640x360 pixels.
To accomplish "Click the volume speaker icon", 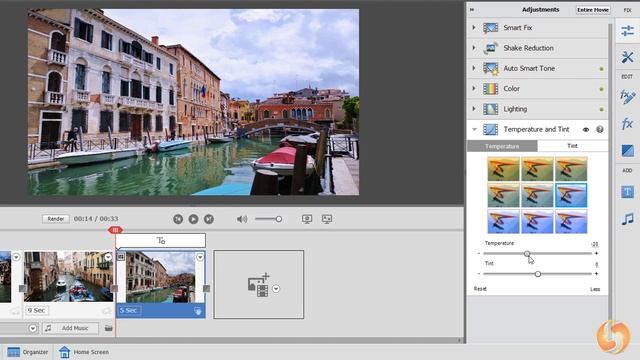I will click(242, 219).
